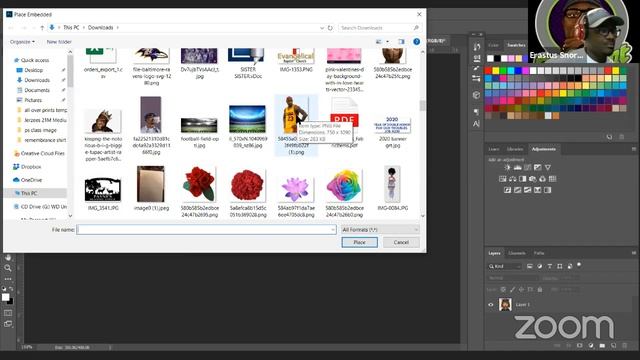Viewport: 640px width, 360px height.
Task: Click the Place button
Action: point(360,242)
